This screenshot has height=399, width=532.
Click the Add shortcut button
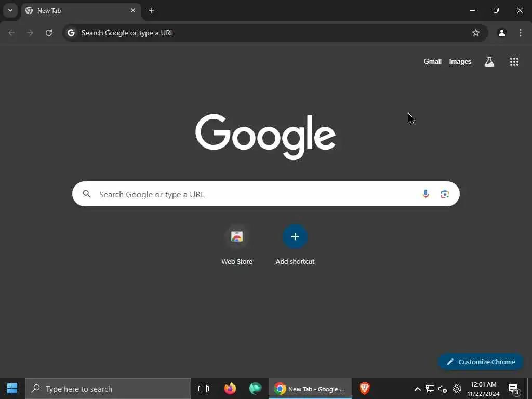pyautogui.click(x=295, y=245)
